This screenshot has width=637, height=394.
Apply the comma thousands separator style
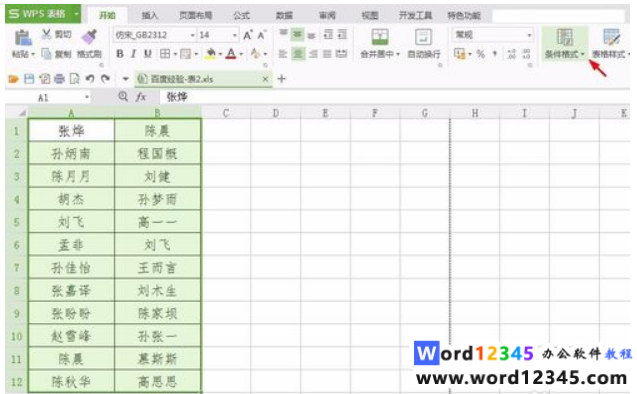coord(495,53)
